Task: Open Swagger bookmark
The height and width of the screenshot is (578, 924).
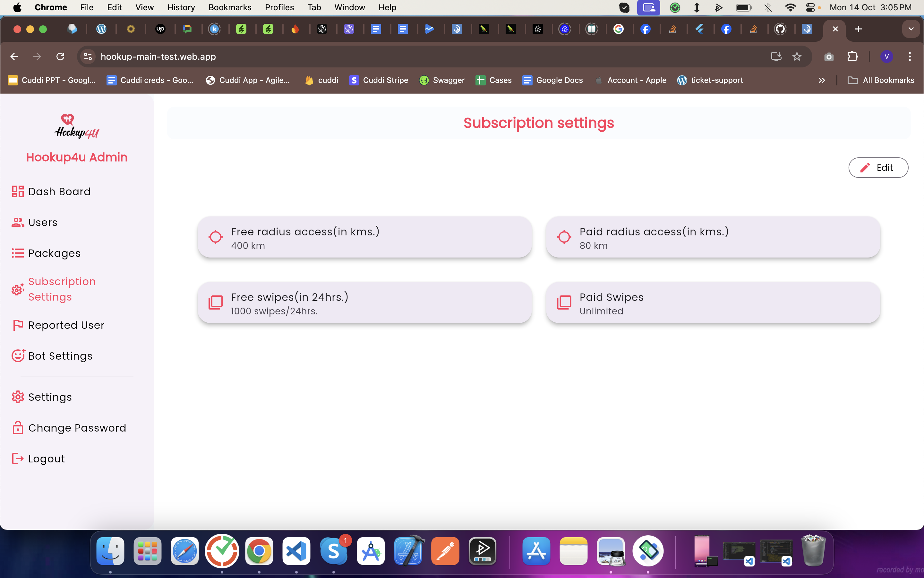Action: coord(442,80)
